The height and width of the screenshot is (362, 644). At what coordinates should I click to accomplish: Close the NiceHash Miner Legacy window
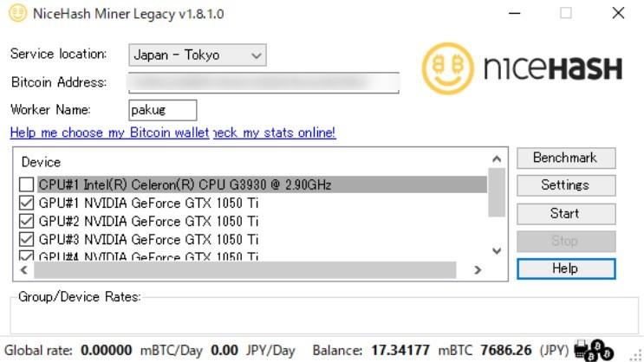(618, 13)
